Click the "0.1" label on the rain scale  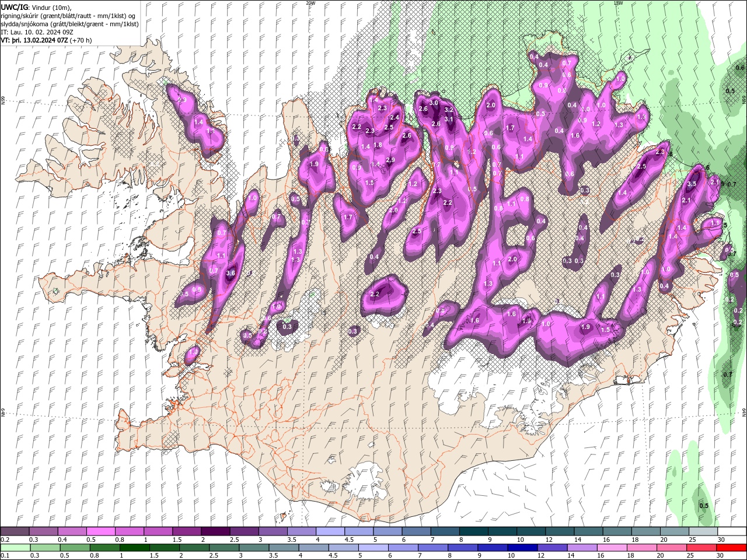(4, 556)
